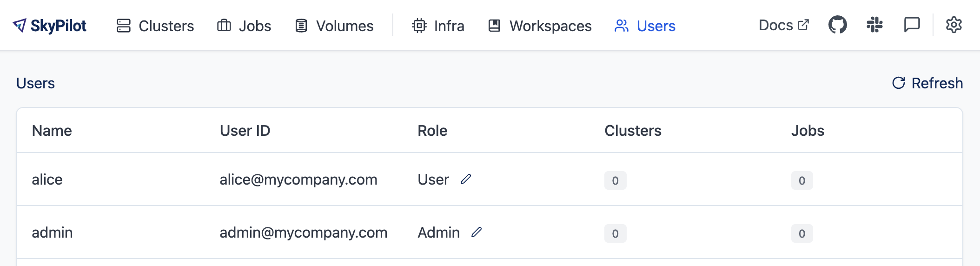Screen dimensions: 980x266
Task: Click admin's jobs count badge
Action: (802, 233)
